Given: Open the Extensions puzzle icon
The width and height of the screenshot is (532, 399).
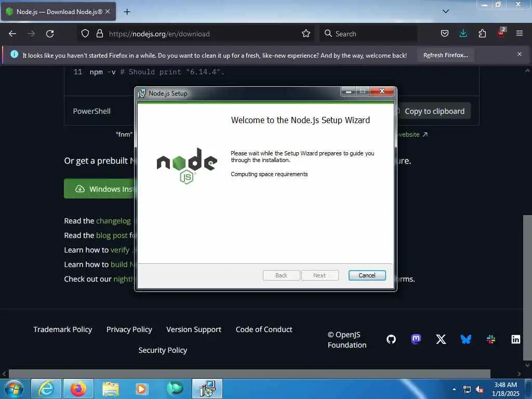Looking at the screenshot, I should pos(482,34).
